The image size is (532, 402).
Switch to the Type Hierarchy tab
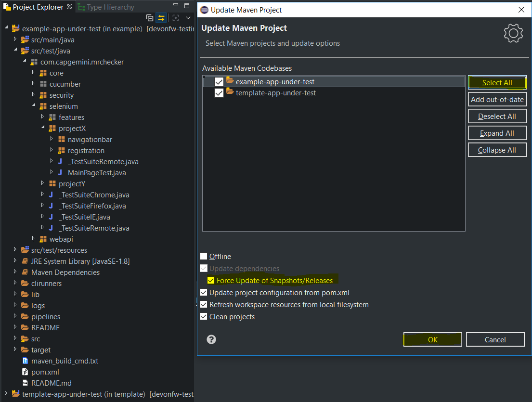(x=106, y=7)
